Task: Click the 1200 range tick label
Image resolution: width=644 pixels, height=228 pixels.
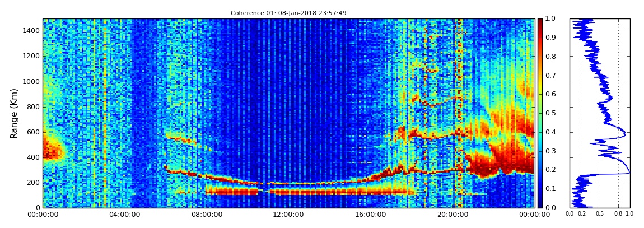Action: click(x=31, y=56)
